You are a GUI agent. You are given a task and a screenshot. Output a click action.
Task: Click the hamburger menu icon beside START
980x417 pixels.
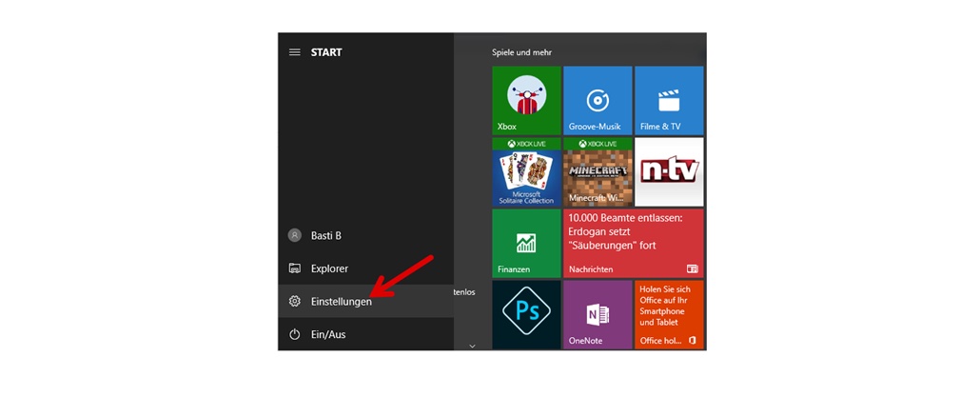click(294, 52)
